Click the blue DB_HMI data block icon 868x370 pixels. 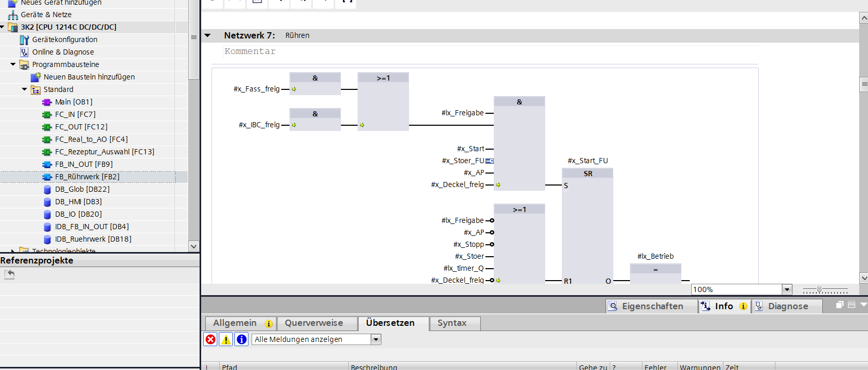click(47, 202)
